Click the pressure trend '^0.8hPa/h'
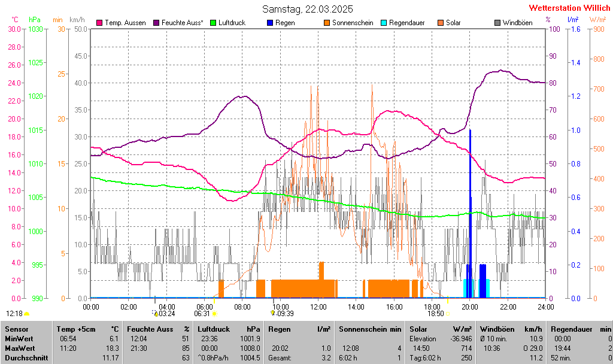 pos(213,357)
